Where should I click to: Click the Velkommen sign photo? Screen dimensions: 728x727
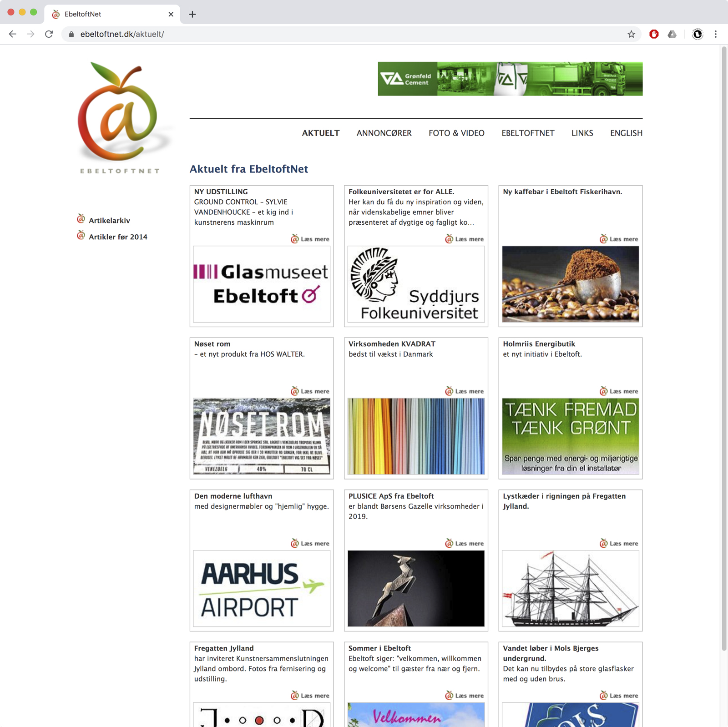click(x=416, y=715)
